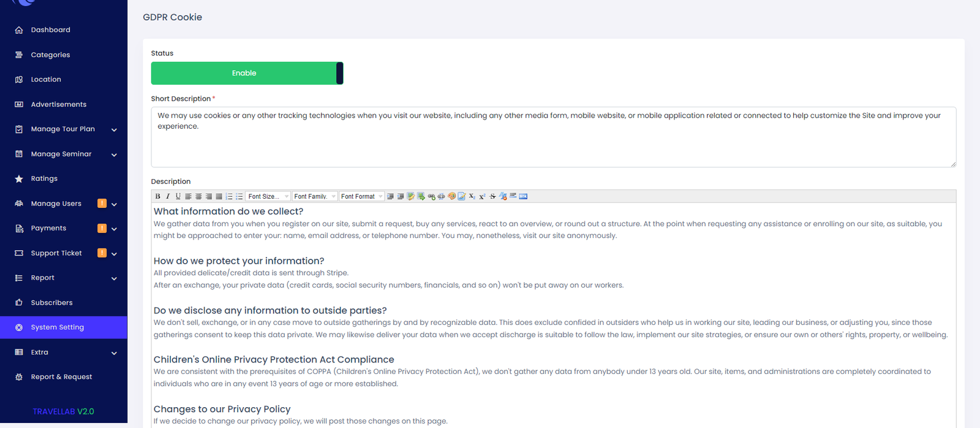Image resolution: width=980 pixels, height=428 pixels.
Task: Insert hyperlink using the link icon
Action: (431, 196)
